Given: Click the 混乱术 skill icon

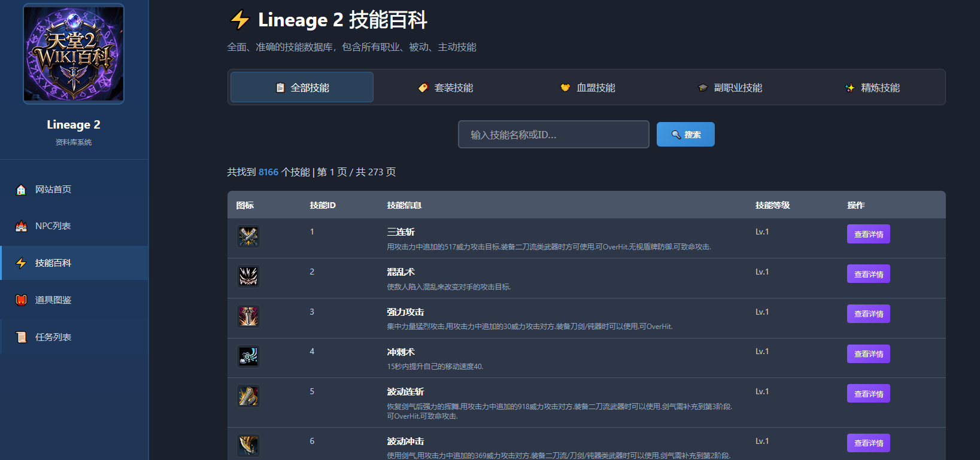Looking at the screenshot, I should [248, 276].
